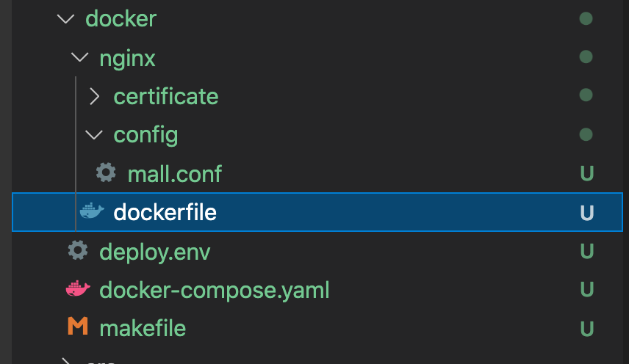Collapse the nginx folder chevron
The image size is (629, 364).
tap(80, 57)
